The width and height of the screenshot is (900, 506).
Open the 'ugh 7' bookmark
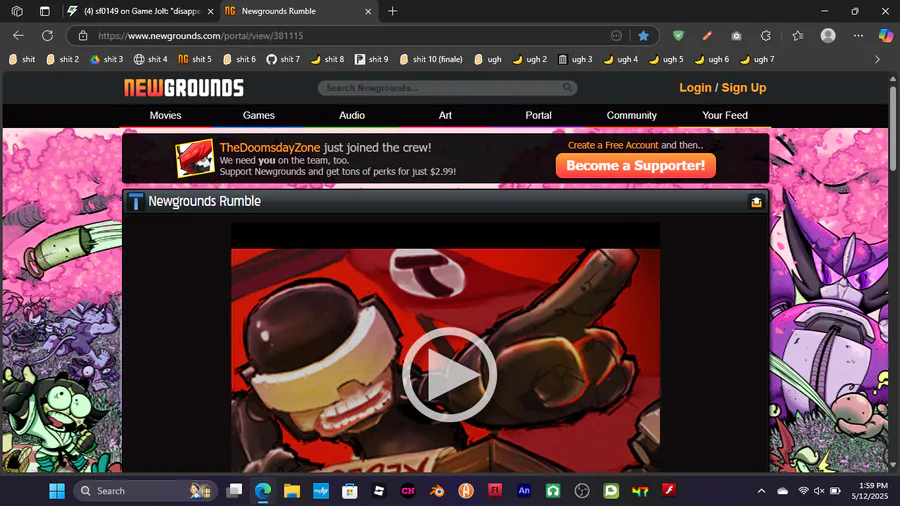[758, 59]
